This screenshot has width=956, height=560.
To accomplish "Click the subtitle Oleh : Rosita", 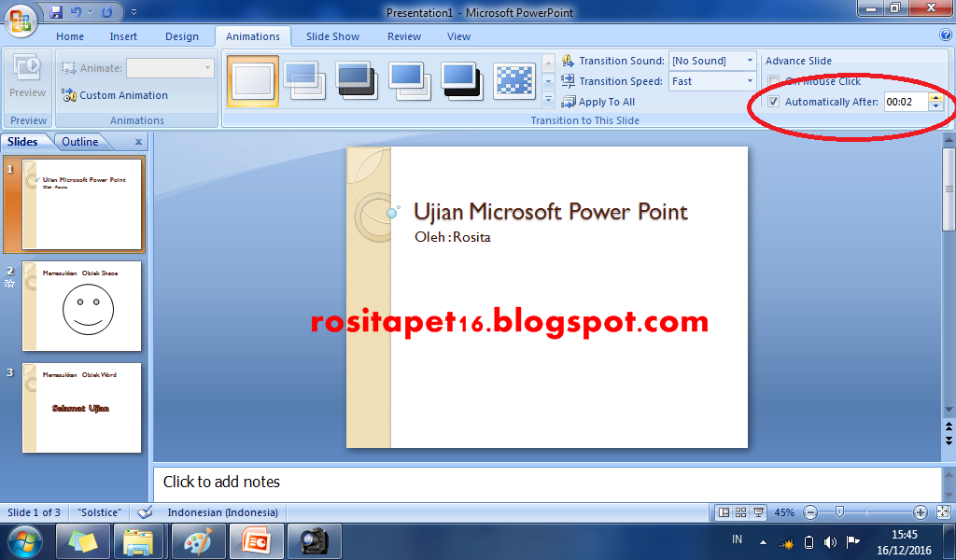I will [x=453, y=237].
